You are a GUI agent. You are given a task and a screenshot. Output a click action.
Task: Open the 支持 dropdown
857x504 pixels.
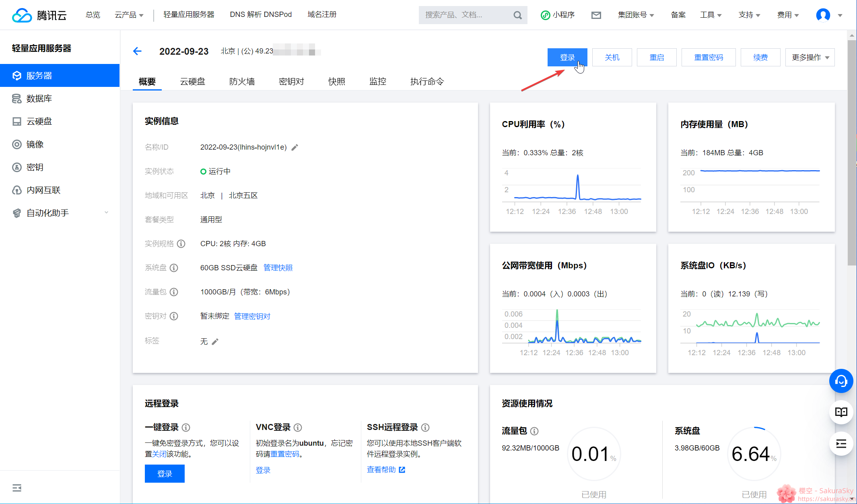[749, 15]
